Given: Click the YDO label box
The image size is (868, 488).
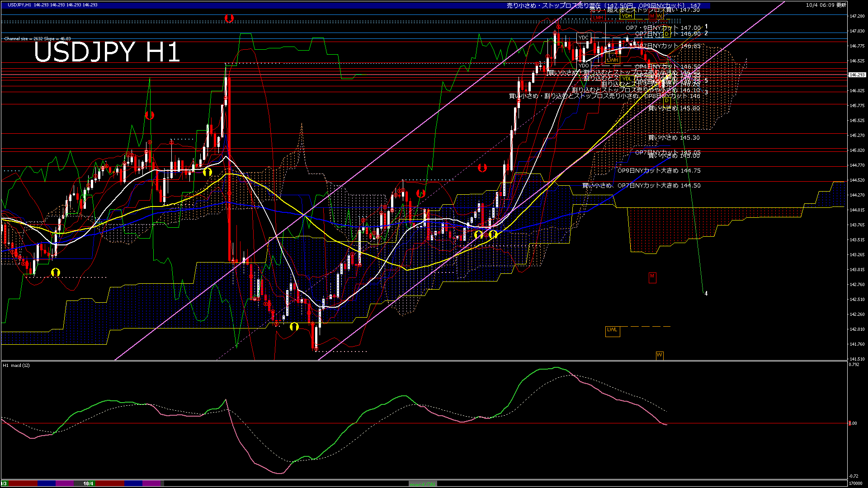Looking at the screenshot, I should tap(584, 66).
